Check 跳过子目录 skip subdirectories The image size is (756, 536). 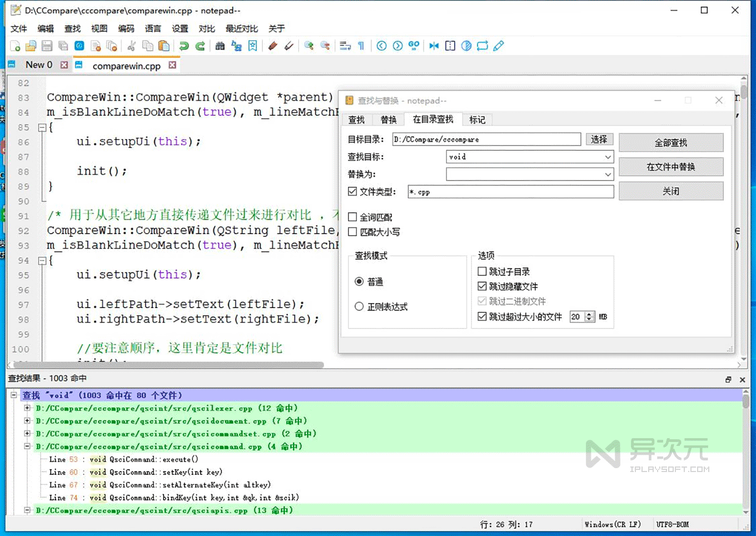click(x=483, y=271)
